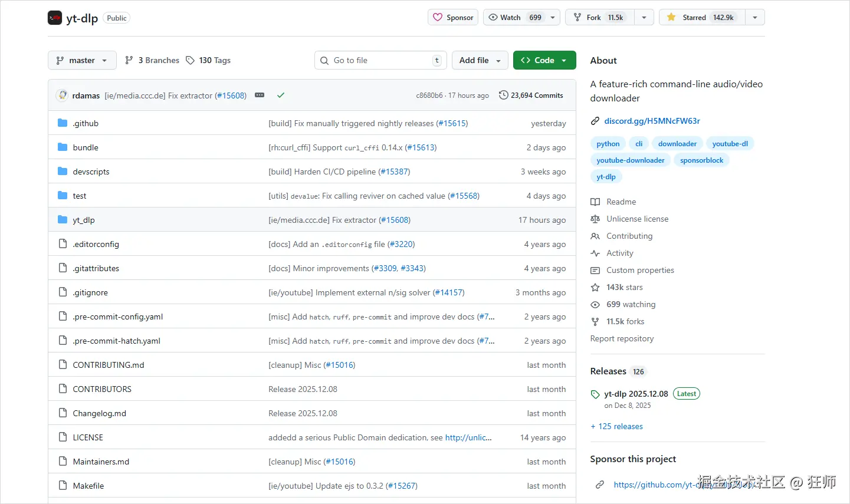Click the yt_dlp folder icon
This screenshot has height=504, width=850.
click(x=63, y=219)
